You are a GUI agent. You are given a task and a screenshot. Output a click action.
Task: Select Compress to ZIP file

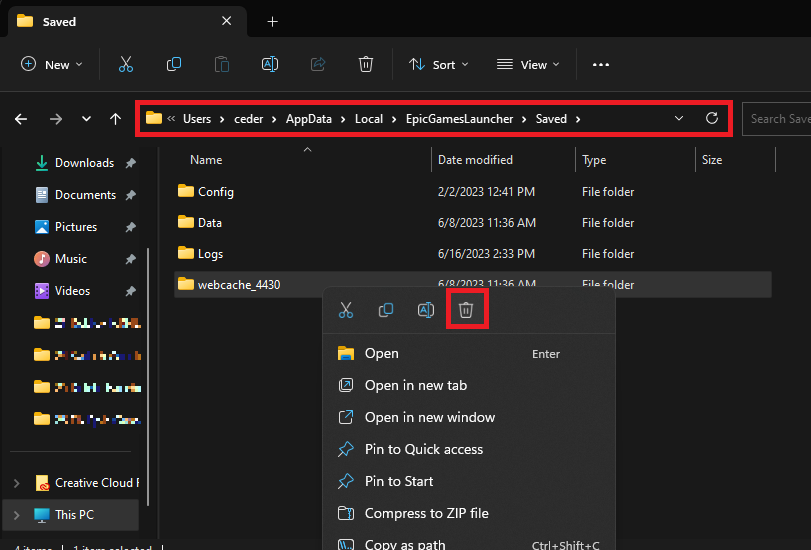click(x=426, y=513)
